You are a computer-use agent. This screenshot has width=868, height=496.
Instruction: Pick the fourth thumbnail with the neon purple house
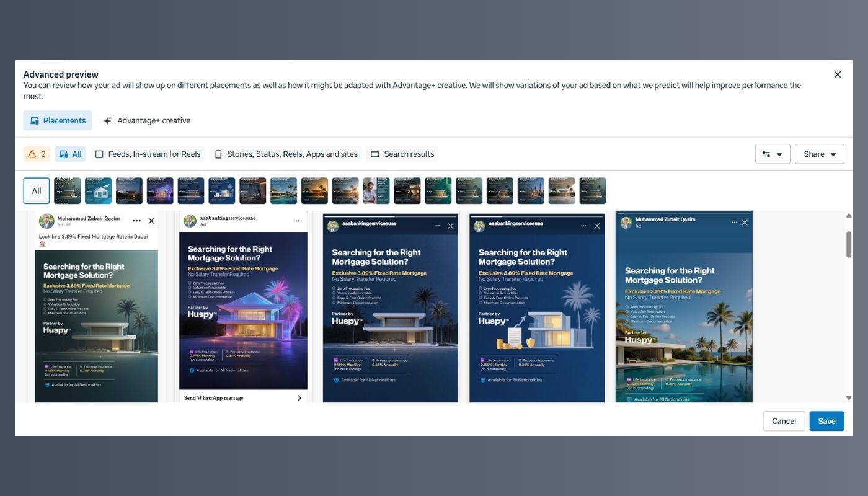pyautogui.click(x=160, y=191)
